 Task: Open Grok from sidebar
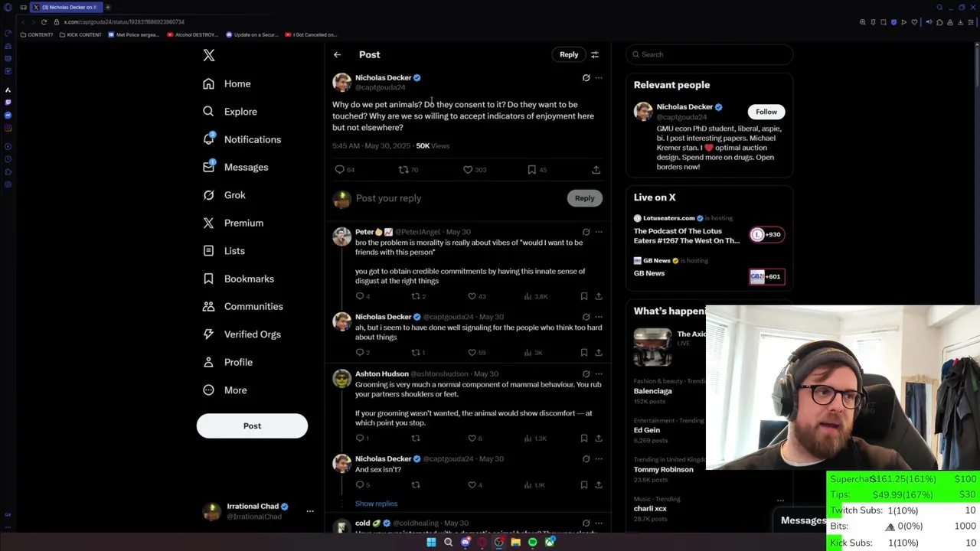click(x=224, y=195)
